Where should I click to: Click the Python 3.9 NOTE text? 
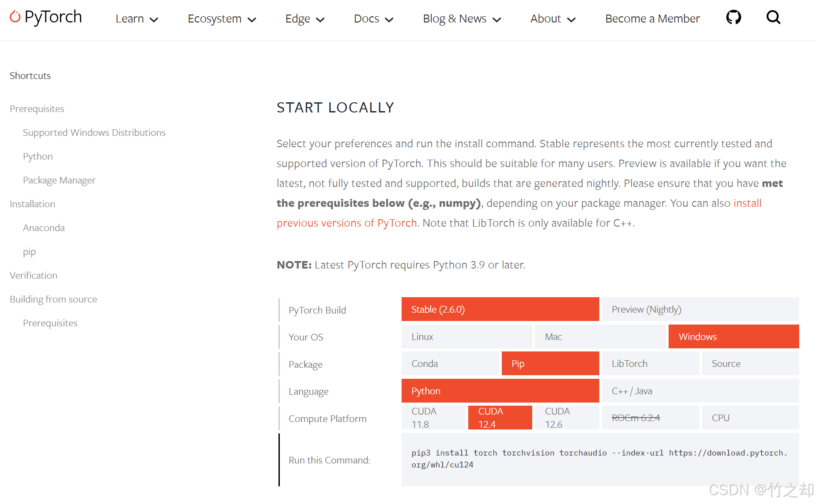click(x=401, y=265)
